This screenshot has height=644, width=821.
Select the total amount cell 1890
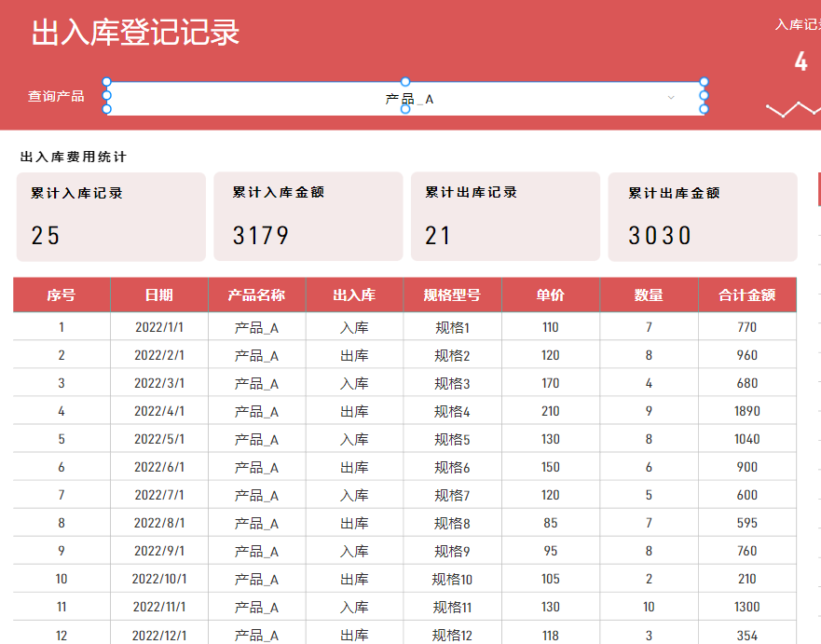point(747,411)
